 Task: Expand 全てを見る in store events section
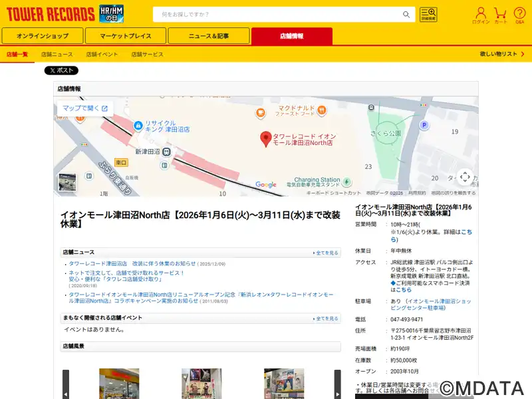(326, 319)
